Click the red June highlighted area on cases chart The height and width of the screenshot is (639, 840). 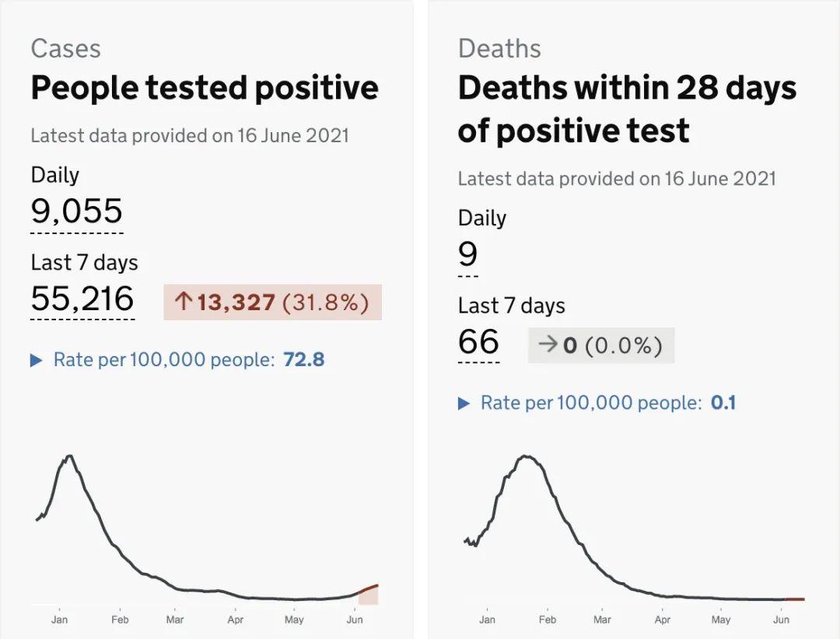click(369, 595)
